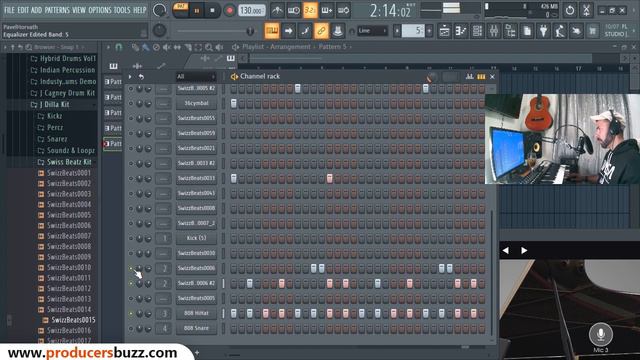Toggle the loop recording icon
Viewport: 640px width, 360px height.
coord(344,11)
